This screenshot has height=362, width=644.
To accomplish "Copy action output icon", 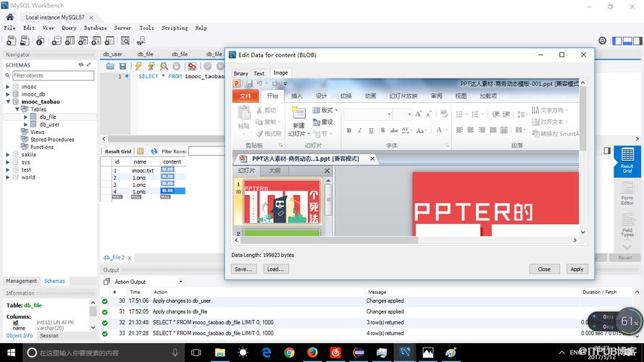I will click(x=106, y=282).
